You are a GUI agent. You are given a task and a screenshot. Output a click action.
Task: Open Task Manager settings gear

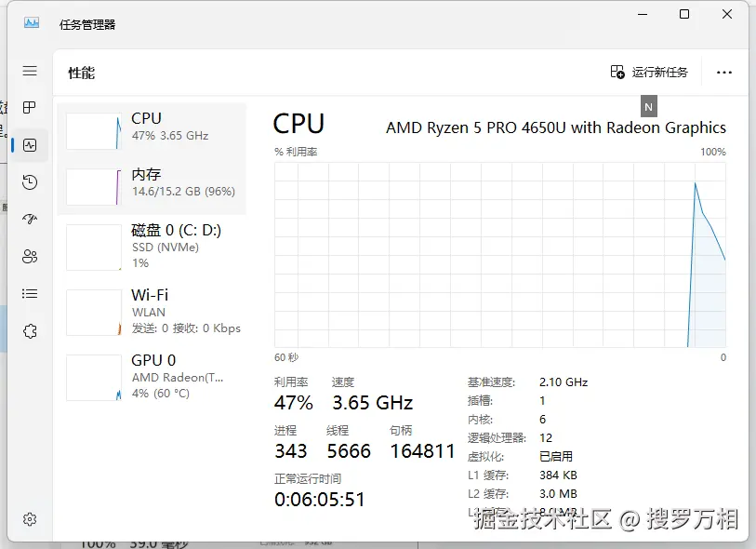(30, 519)
